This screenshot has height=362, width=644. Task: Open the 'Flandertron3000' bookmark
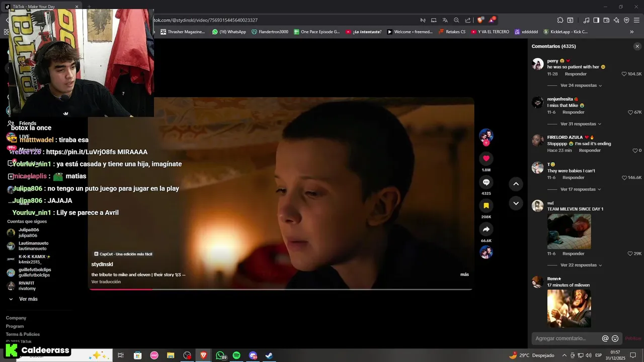tap(270, 32)
